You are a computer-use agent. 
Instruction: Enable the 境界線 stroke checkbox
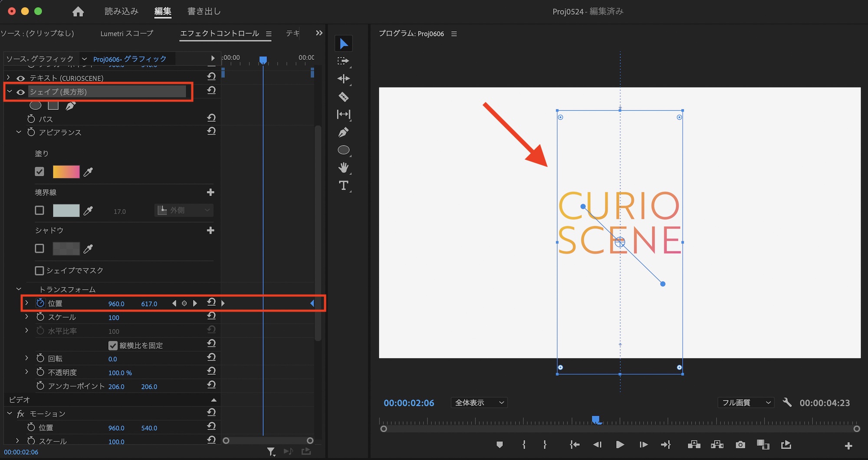[x=39, y=210]
